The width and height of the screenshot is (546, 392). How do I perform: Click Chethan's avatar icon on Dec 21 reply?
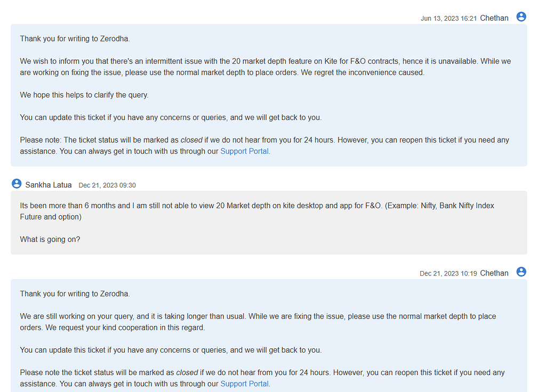point(521,272)
